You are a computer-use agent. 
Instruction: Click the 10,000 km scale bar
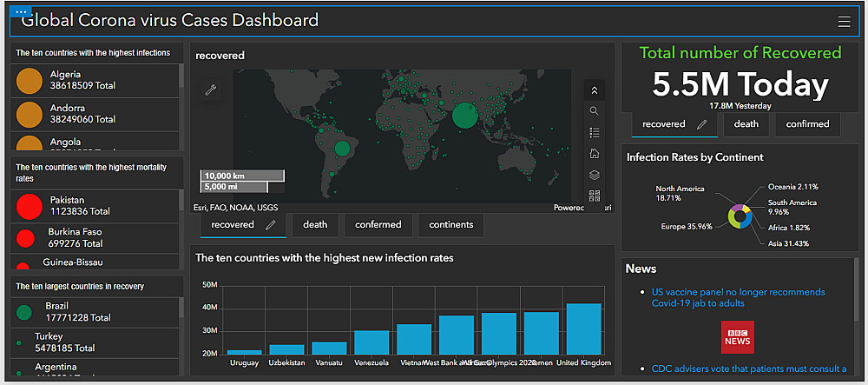(x=242, y=176)
